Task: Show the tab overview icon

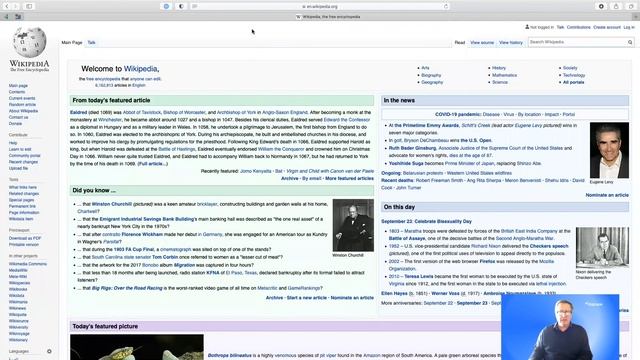Action: [x=631, y=6]
